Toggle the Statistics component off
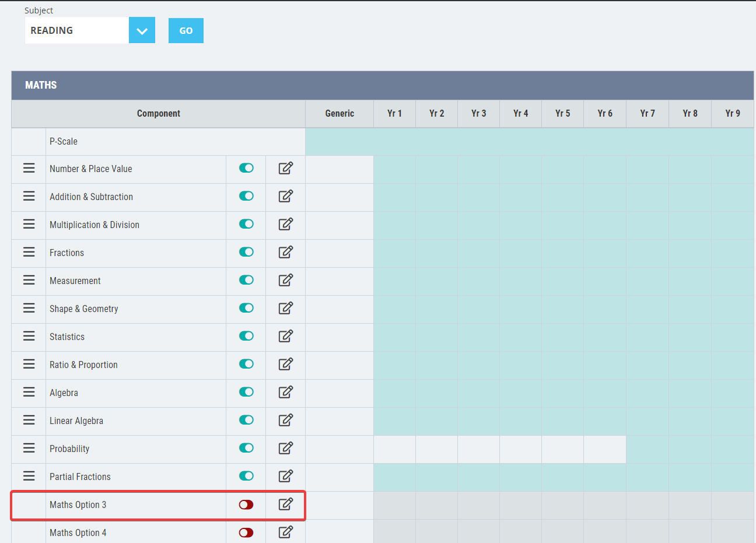This screenshot has width=756, height=543. (246, 336)
